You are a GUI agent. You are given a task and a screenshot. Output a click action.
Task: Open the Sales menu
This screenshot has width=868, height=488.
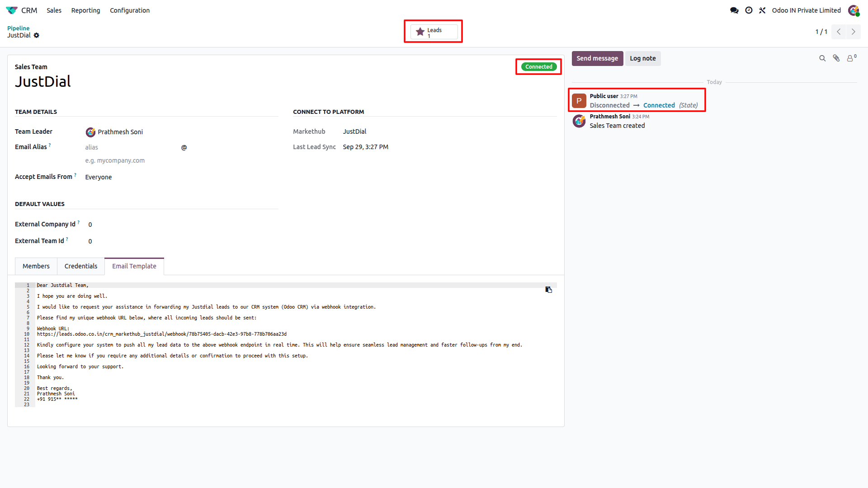pos(54,10)
